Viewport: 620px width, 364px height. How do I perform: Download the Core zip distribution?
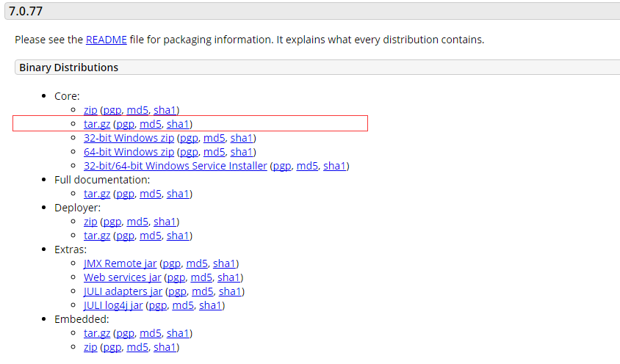pos(90,110)
